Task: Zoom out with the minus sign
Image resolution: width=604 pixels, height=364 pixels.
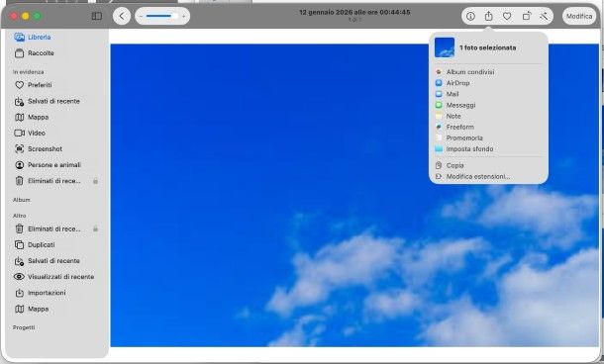Action: tap(141, 16)
